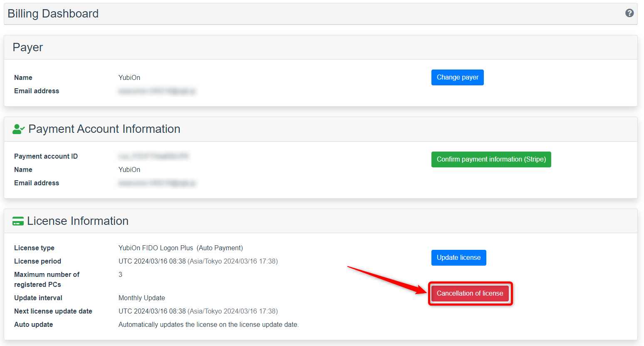Click the Next license update date label

pos(53,311)
